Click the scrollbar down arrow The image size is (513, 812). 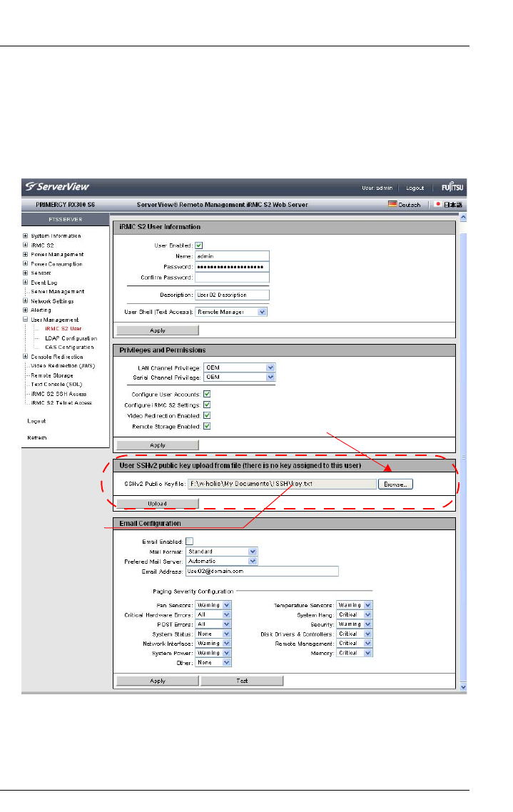(x=463, y=687)
